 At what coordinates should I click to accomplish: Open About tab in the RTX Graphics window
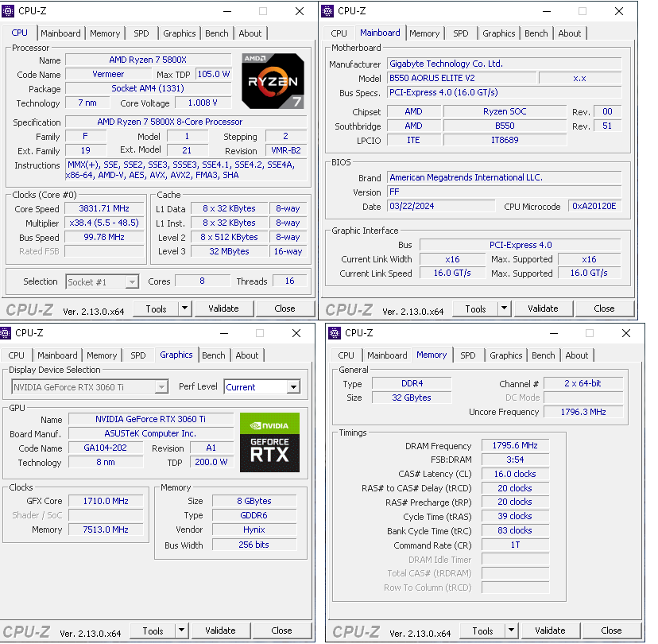tap(246, 355)
